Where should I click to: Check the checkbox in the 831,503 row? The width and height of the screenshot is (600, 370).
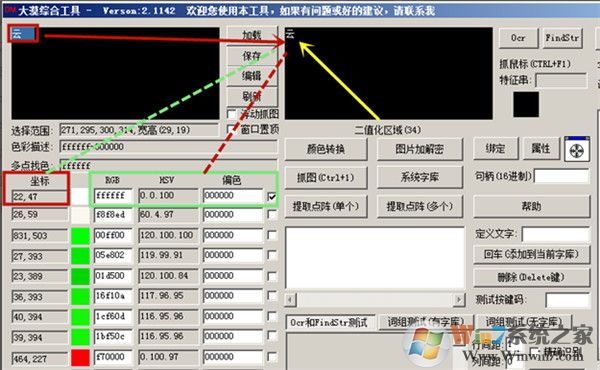pos(272,235)
